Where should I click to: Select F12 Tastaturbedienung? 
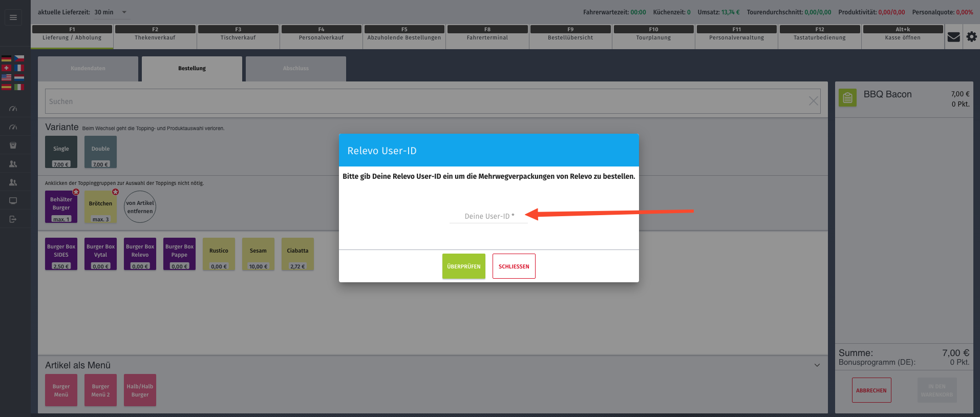820,37
